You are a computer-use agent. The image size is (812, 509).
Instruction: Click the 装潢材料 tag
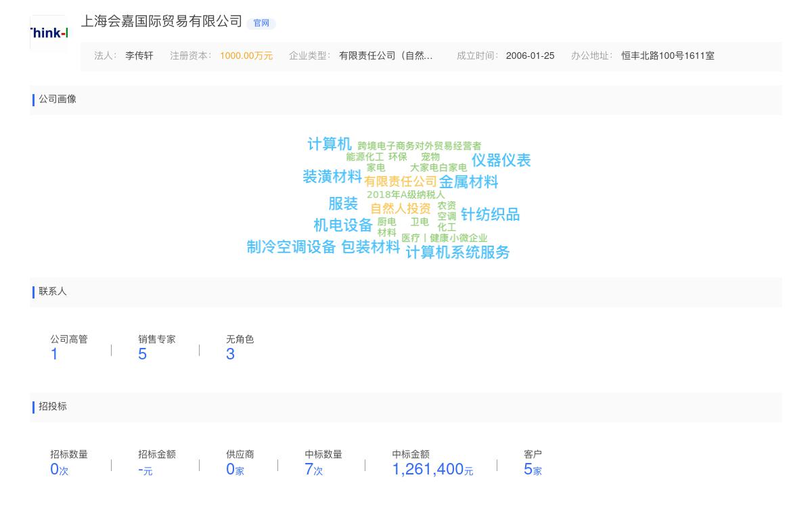pos(332,177)
